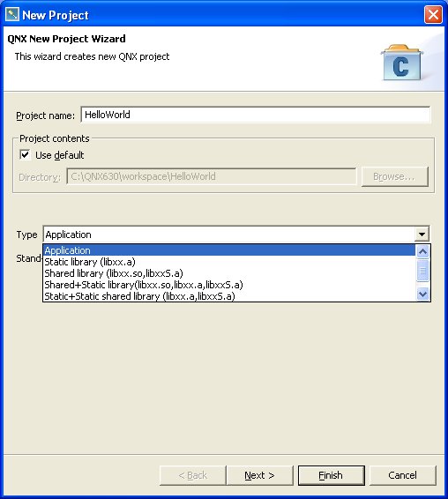This screenshot has width=448, height=499.
Task: Open the Type combo box arrow
Action: [422, 235]
